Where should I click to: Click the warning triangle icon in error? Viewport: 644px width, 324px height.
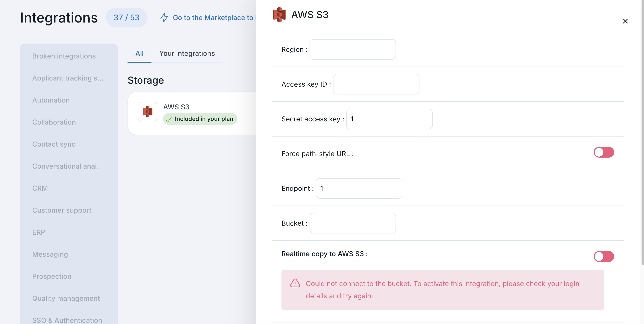pyautogui.click(x=295, y=283)
